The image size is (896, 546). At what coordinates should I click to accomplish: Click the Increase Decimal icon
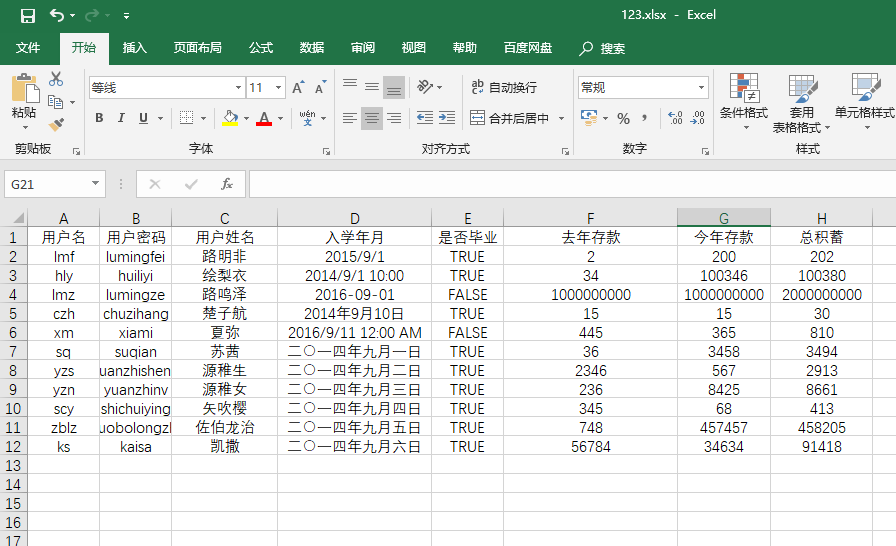pyautogui.click(x=675, y=118)
